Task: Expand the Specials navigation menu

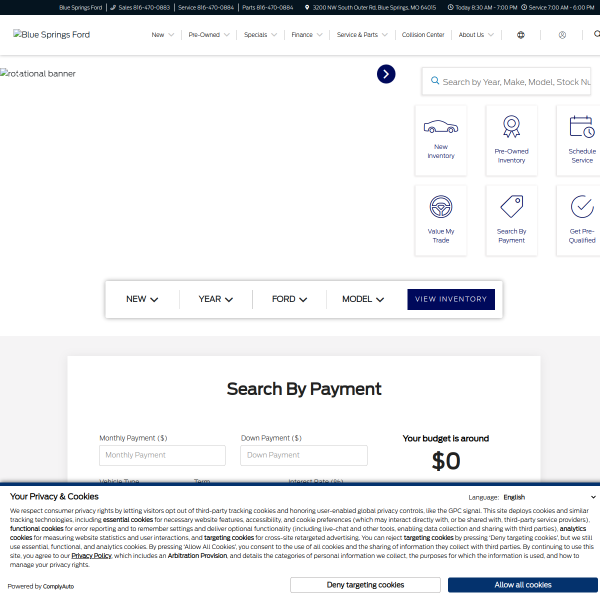Action: point(260,35)
